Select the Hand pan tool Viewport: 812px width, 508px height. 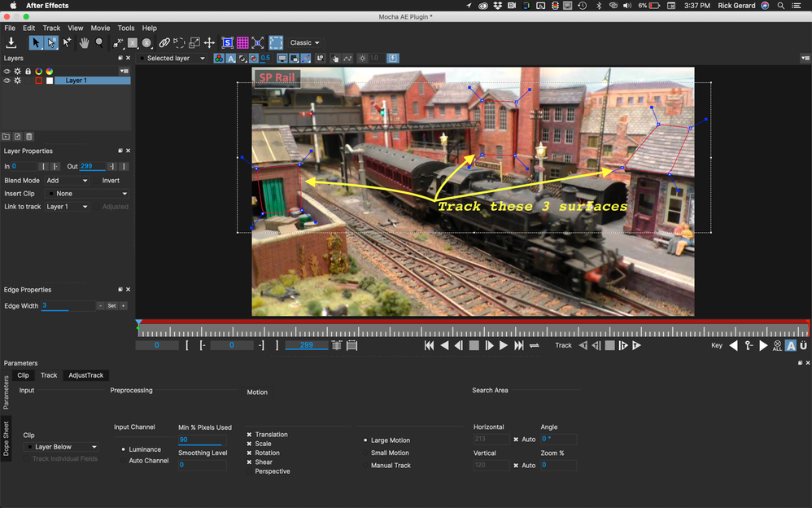click(83, 42)
